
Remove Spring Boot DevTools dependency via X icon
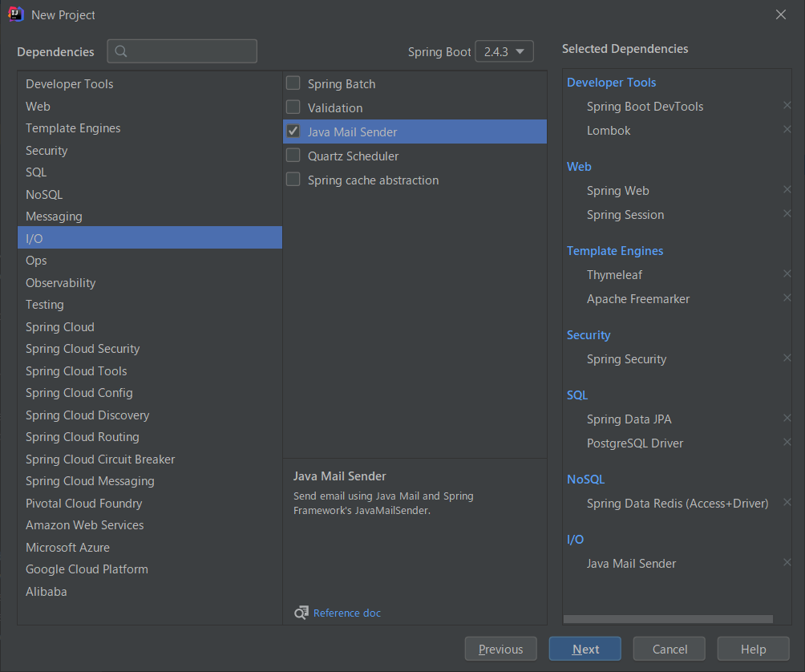787,106
